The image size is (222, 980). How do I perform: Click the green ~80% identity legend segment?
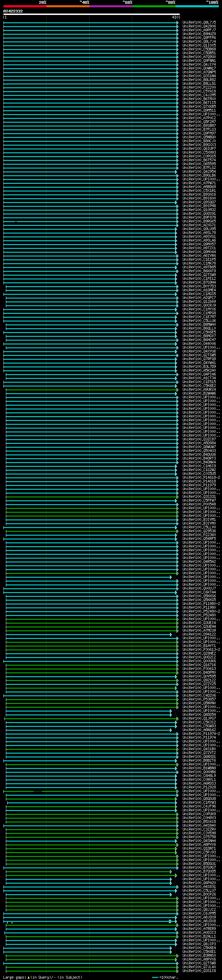pos(154,6)
